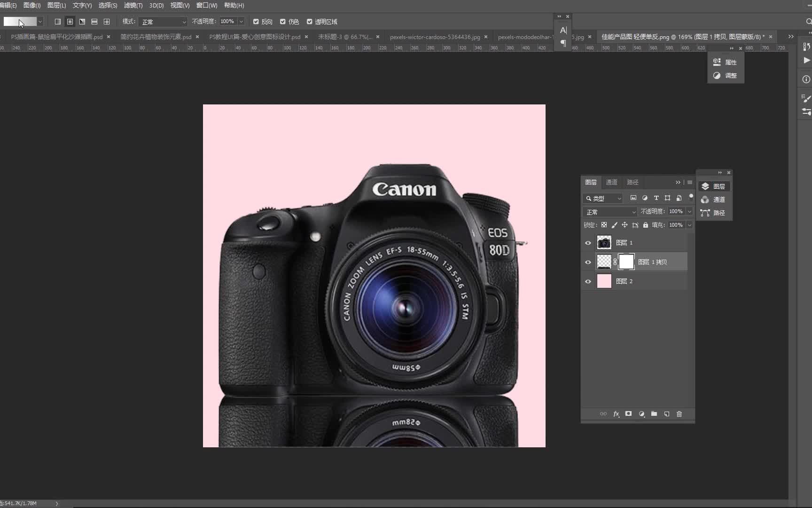Hide 图层 1 拷贝 with eye icon
Screen dimensions: 812x508
tap(588, 262)
